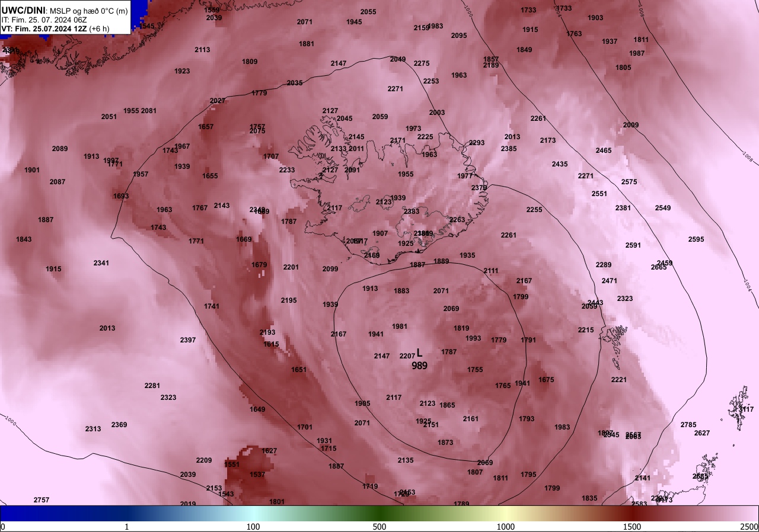Click the height value 2221
The height and width of the screenshot is (532, 759).
point(619,380)
